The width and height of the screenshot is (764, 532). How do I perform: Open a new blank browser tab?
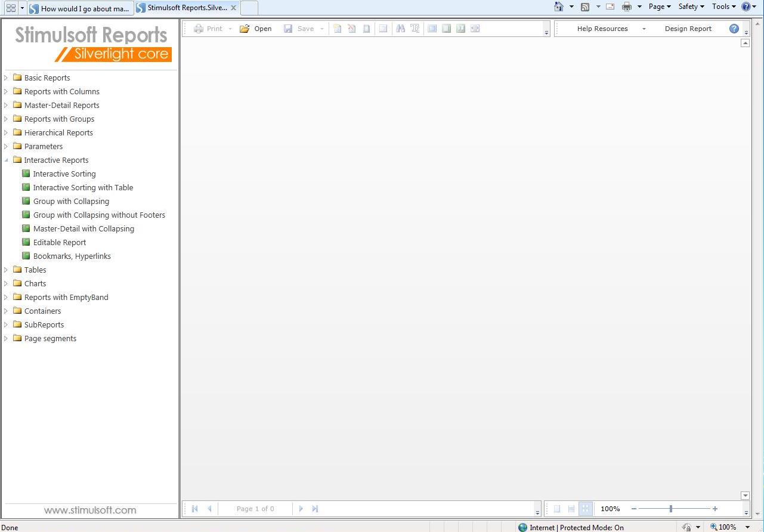point(249,8)
